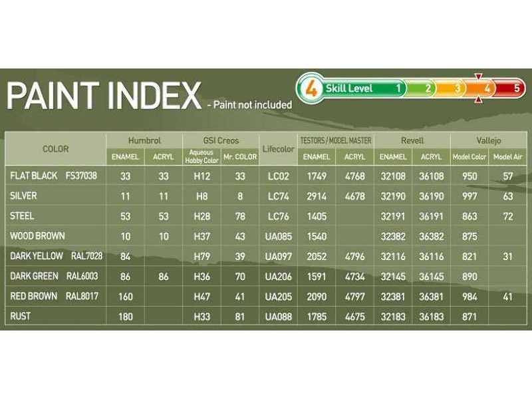Click the PAINT INDEX title
The image size is (532, 399).
click(x=103, y=95)
